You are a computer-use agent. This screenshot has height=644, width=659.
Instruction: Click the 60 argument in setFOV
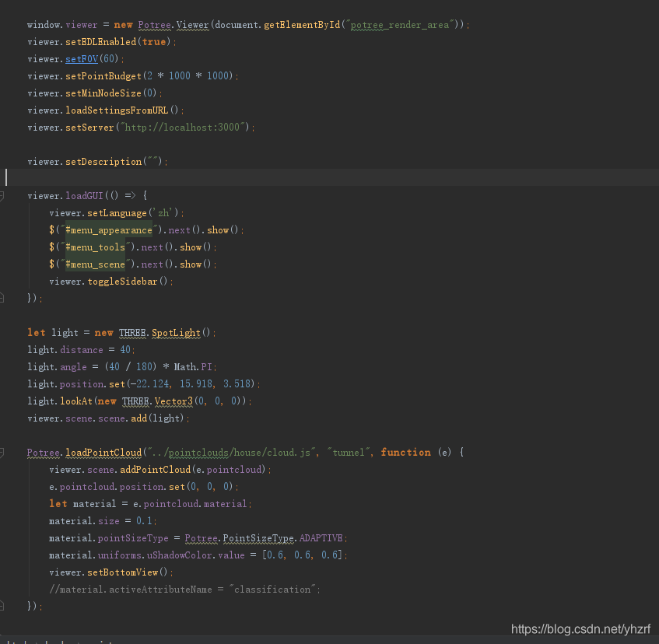point(108,59)
